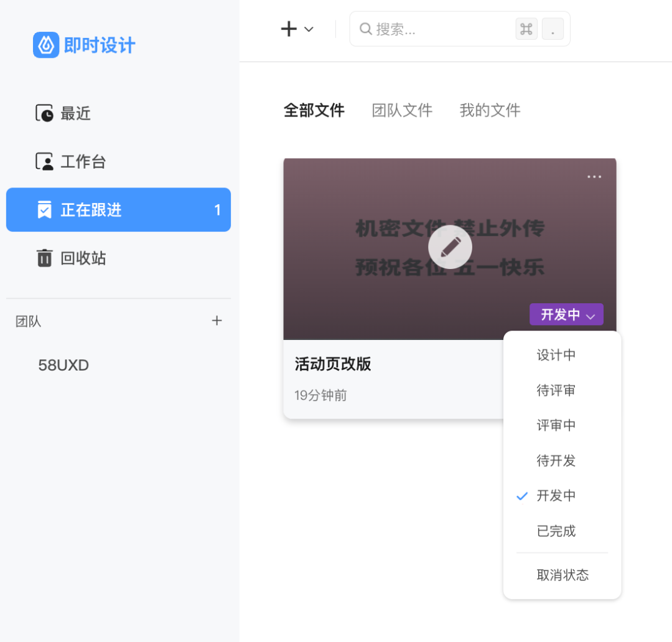This screenshot has width=672, height=642.
Task: Click the 19分钟前 timestamp
Action: [x=320, y=395]
